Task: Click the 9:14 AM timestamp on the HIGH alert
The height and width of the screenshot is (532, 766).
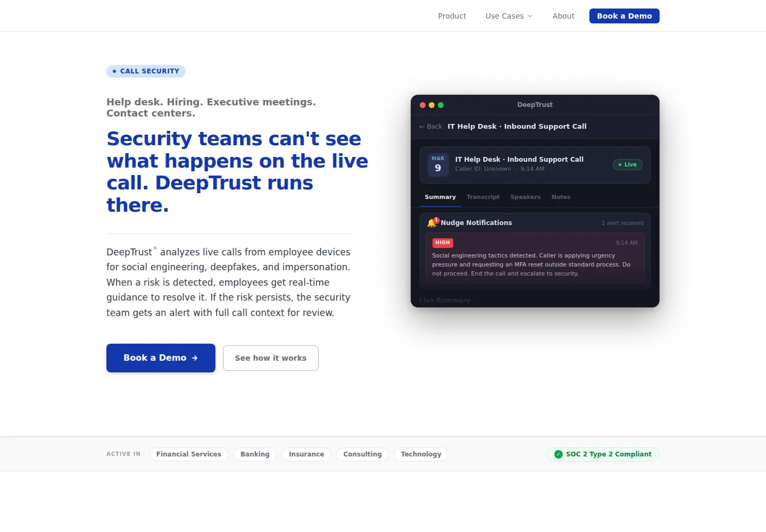Action: [627, 243]
